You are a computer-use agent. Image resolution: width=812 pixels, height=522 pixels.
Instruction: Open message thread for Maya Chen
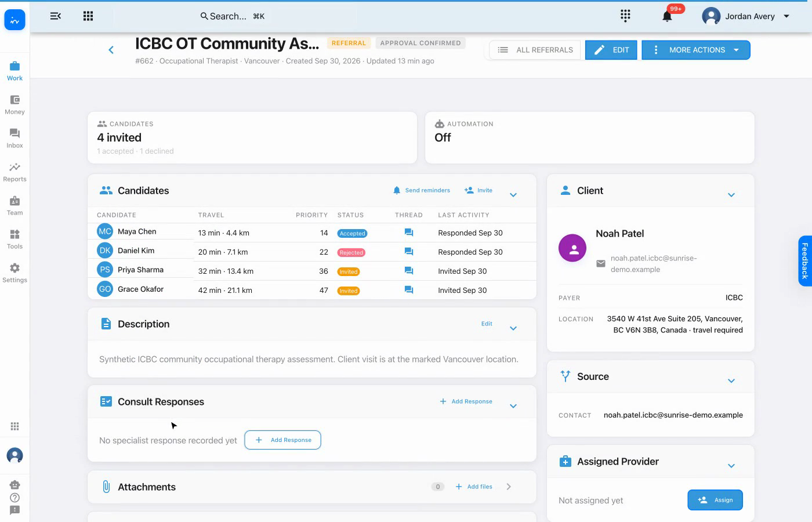coord(409,233)
